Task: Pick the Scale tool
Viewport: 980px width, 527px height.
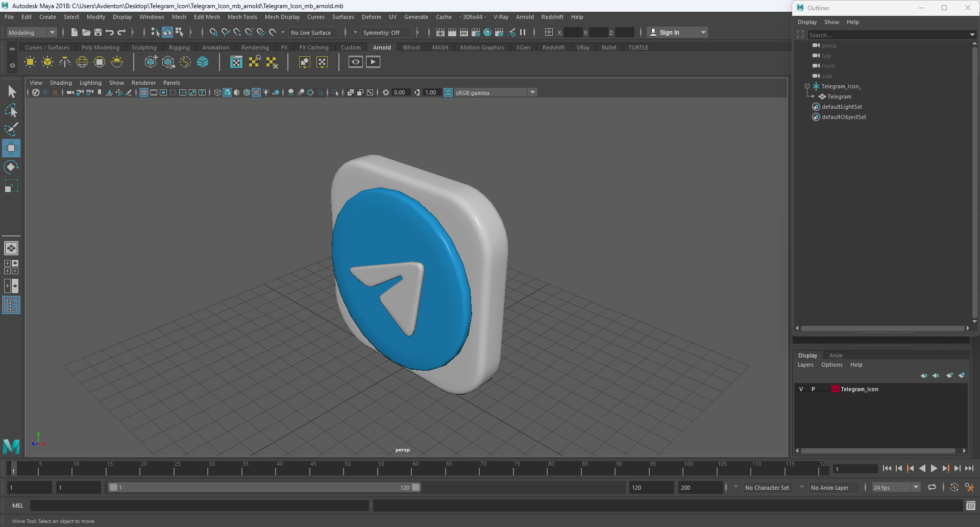Action: click(x=11, y=186)
